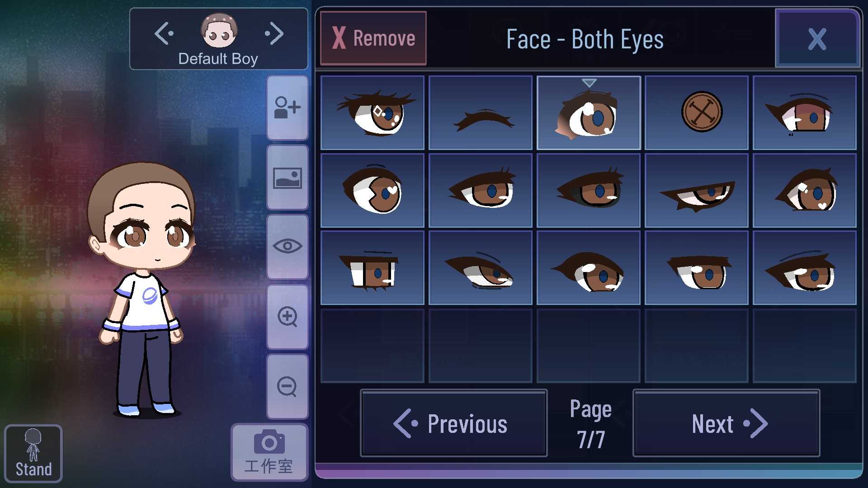868x488 pixels.
Task: Pick the square rectangular eye style
Action: [373, 268]
